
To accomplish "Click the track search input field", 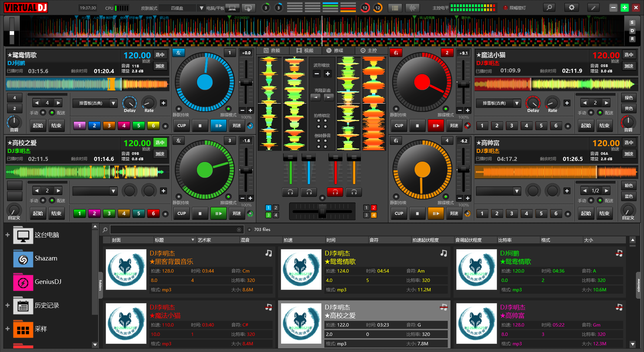I will pyautogui.click(x=176, y=230).
